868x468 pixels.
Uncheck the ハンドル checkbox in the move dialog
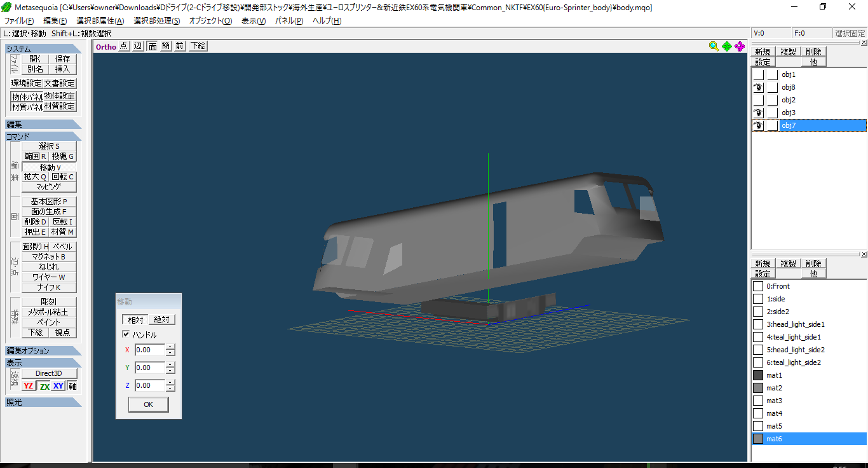pos(126,334)
